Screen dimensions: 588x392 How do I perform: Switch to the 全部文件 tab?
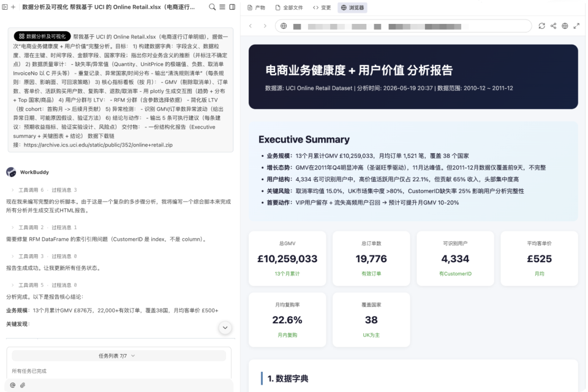click(x=289, y=7)
